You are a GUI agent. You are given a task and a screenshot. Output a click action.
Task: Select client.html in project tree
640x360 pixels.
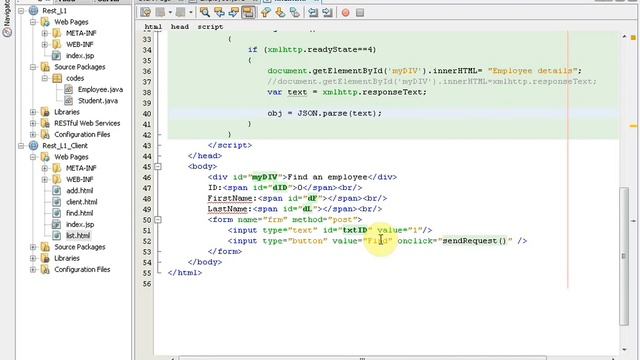(x=82, y=202)
